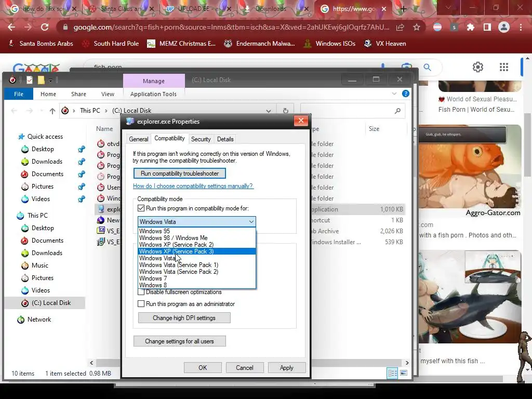
Task: Click Explorer's back arrow
Action: [x=14, y=111]
